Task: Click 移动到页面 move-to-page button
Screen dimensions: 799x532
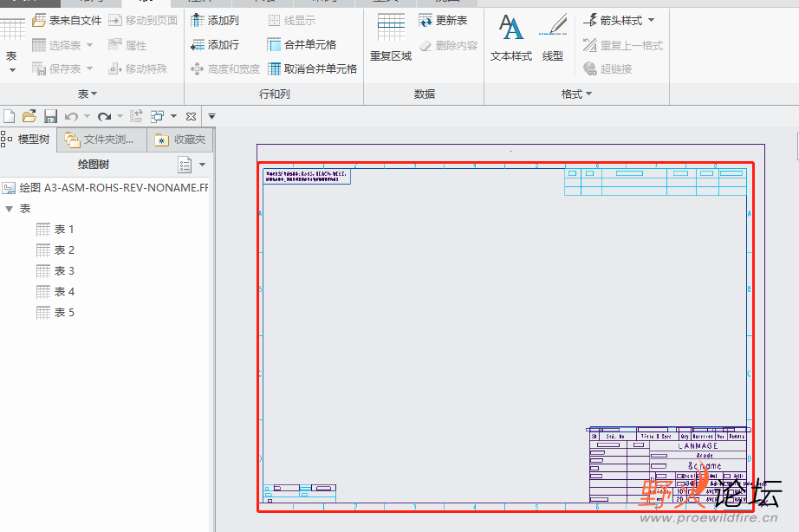Action: coord(143,21)
